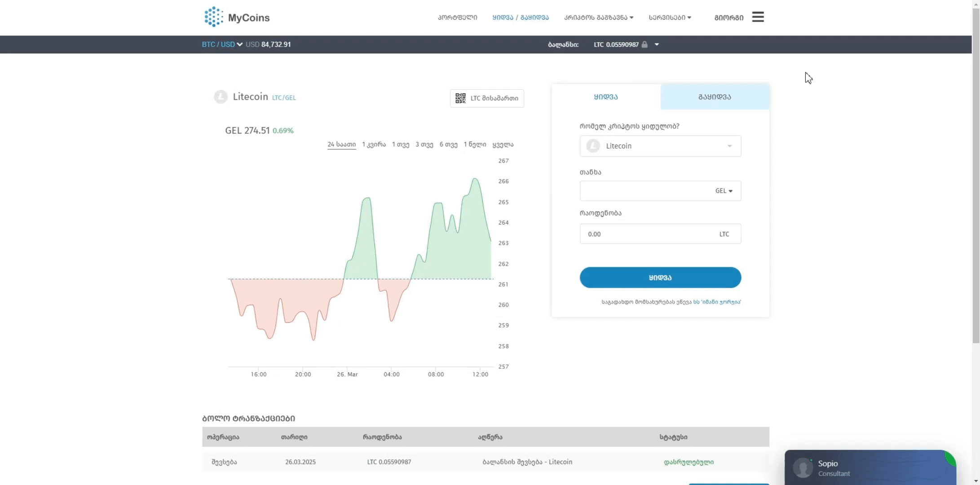The image size is (980, 485).
Task: Expand the LTC balance dropdown arrow
Action: [657, 44]
